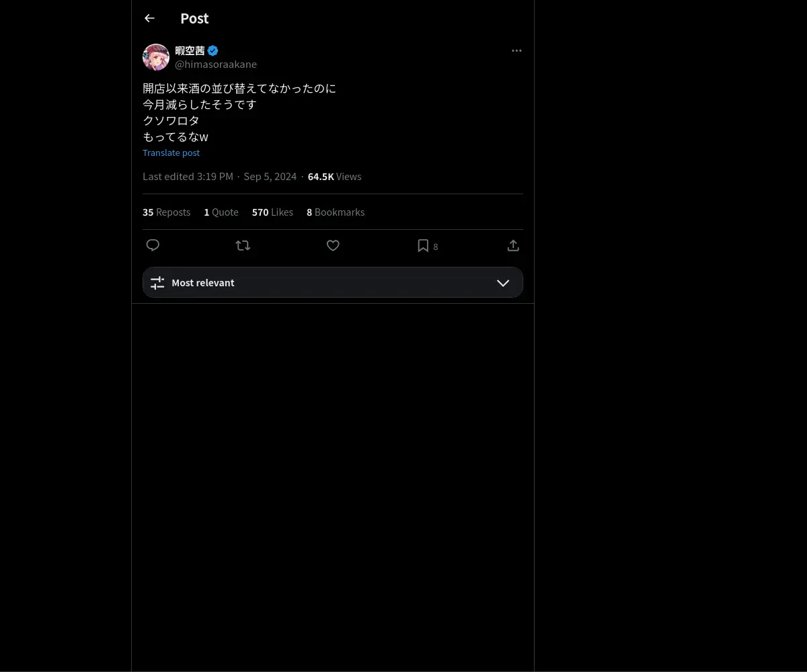
Task: Like the post with the heart icon
Action: tap(333, 245)
